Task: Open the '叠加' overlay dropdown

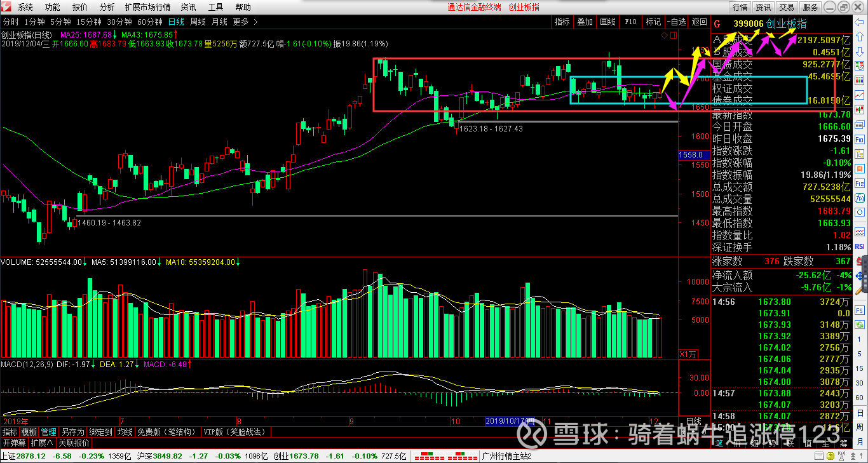Action: (585, 22)
